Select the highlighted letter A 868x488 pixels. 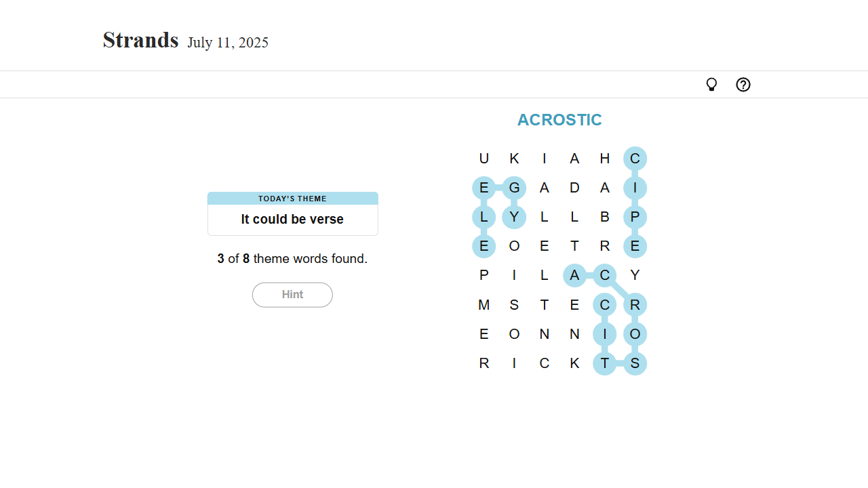pos(574,275)
